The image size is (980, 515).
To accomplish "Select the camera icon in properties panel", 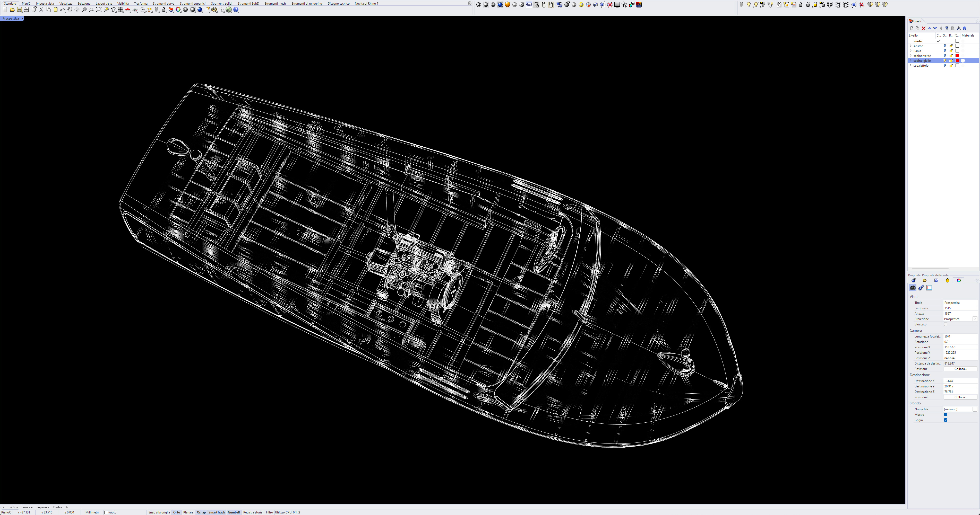I will (913, 288).
